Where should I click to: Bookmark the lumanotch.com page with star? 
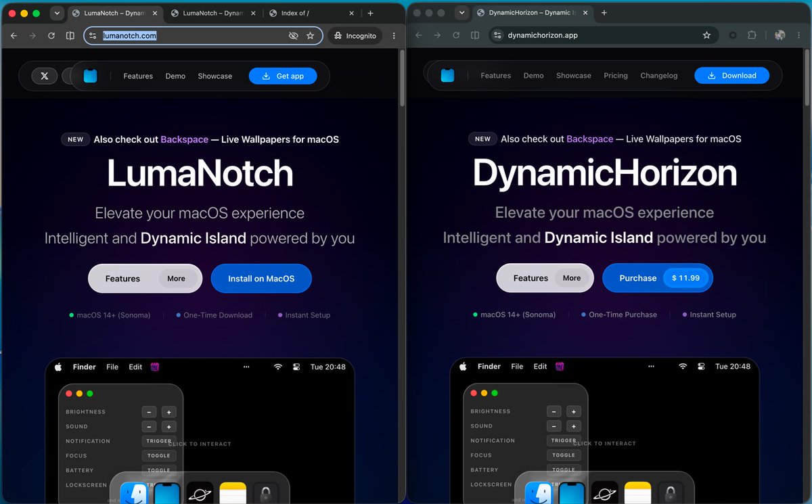311,36
